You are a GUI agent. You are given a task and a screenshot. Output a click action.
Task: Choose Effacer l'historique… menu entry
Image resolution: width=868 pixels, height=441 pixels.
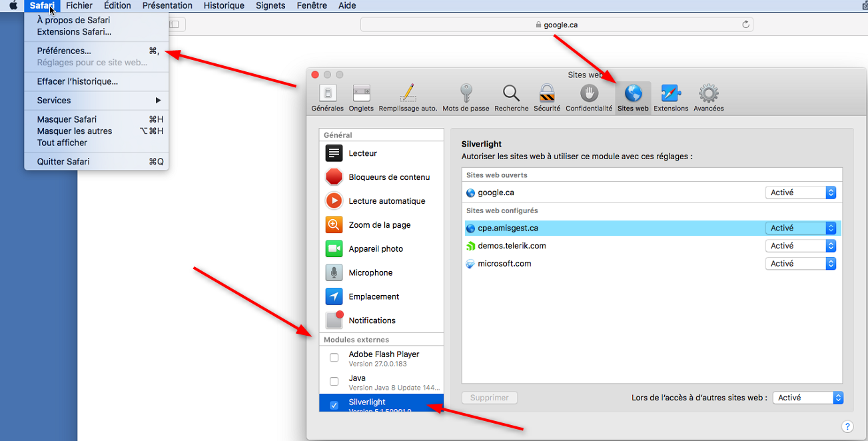pyautogui.click(x=97, y=82)
